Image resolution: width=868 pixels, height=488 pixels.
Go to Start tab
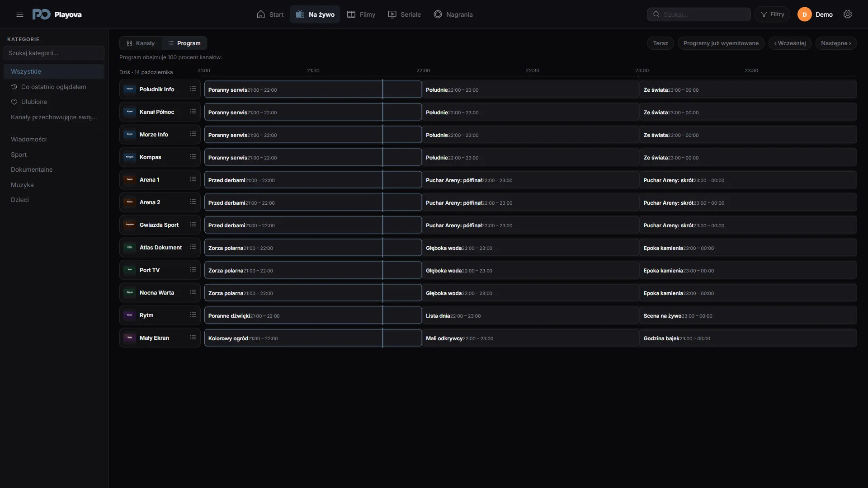click(270, 14)
